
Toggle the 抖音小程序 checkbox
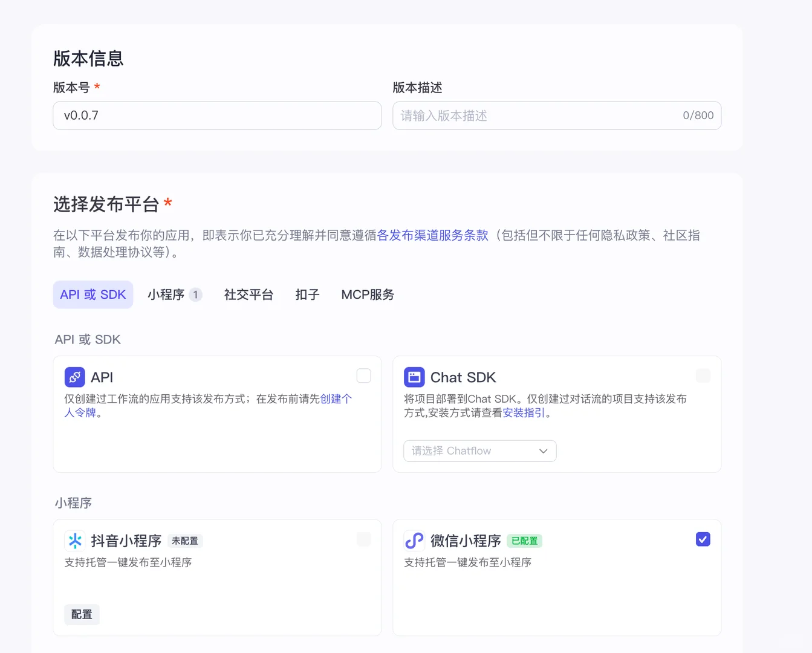coord(363,539)
